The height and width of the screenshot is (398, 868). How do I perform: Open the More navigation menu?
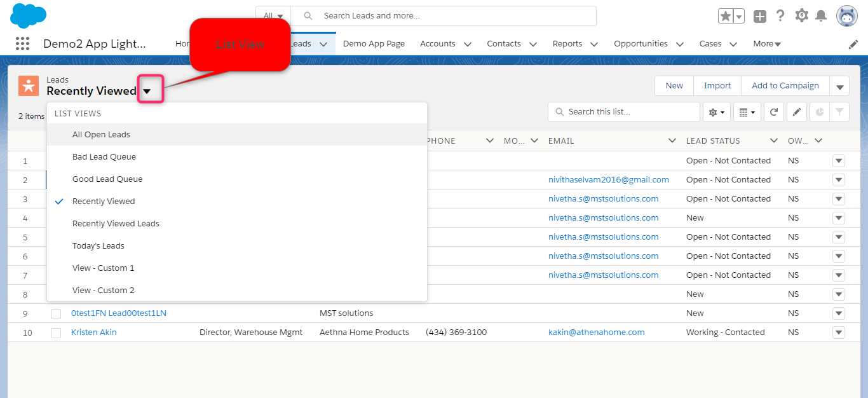click(x=766, y=43)
